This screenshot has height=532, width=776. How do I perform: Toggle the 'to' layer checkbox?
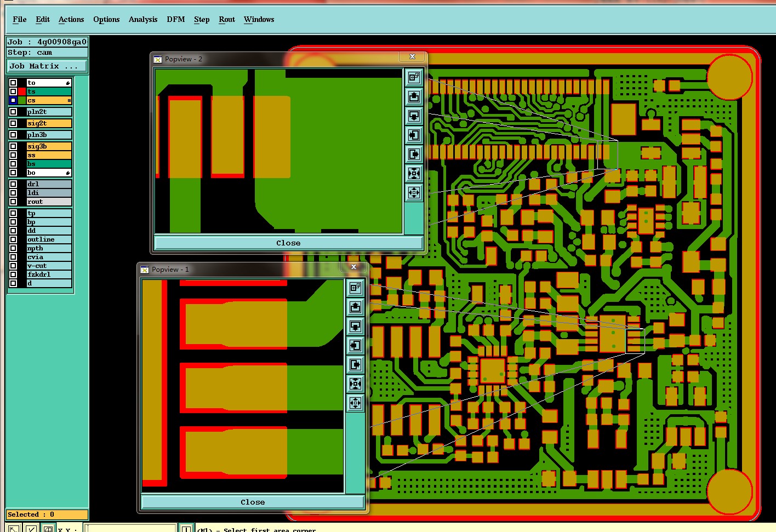click(13, 83)
